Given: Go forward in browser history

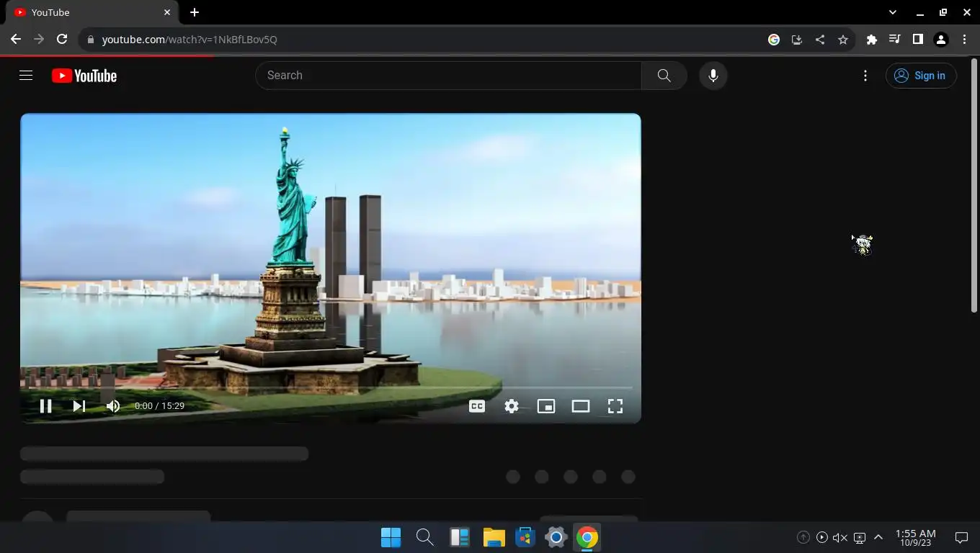Looking at the screenshot, I should point(39,40).
